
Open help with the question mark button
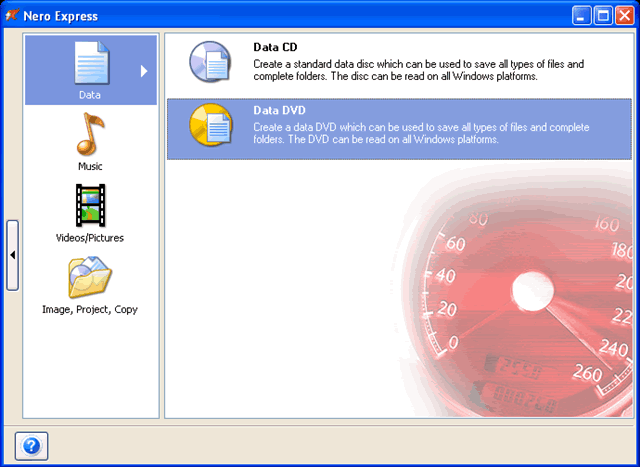point(31,446)
